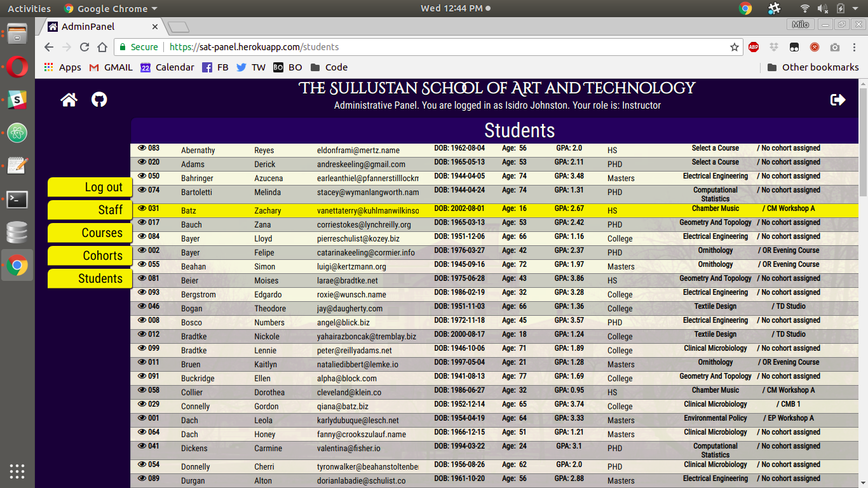The image size is (868, 488).
Task: View student 046 Bogan via eye icon
Action: [x=142, y=306]
